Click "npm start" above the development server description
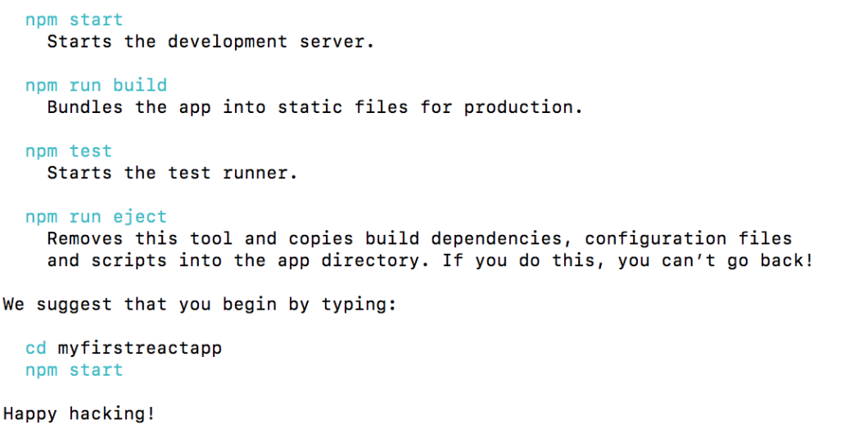This screenshot has width=868, height=429. [74, 20]
